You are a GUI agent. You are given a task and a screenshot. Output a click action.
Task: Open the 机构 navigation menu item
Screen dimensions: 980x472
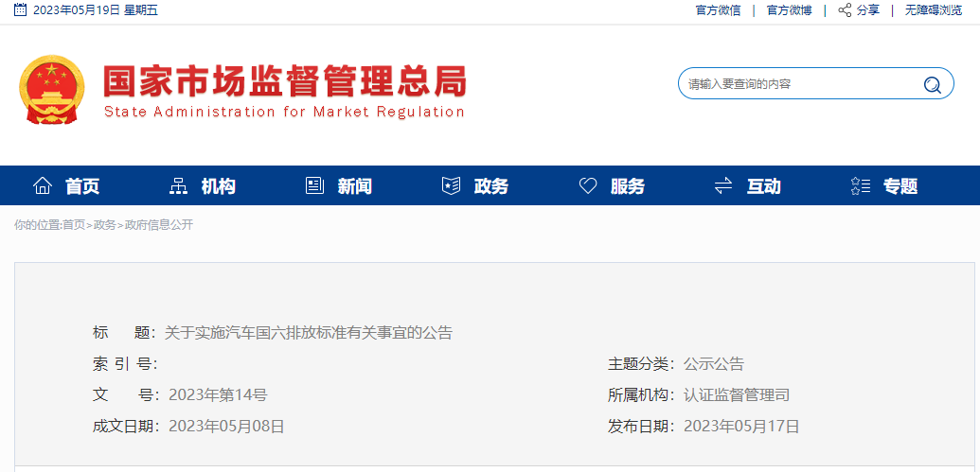[x=218, y=186]
